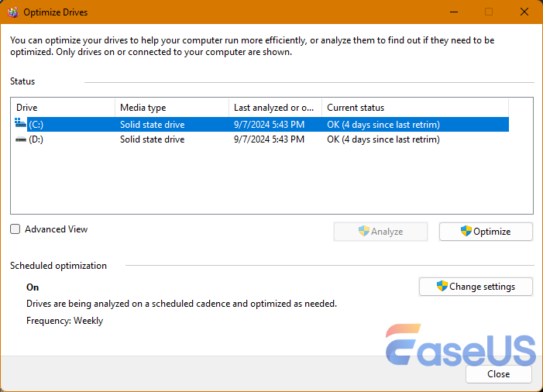Click the D: drive status text
Viewport: 543px width, 392px height.
tap(383, 139)
